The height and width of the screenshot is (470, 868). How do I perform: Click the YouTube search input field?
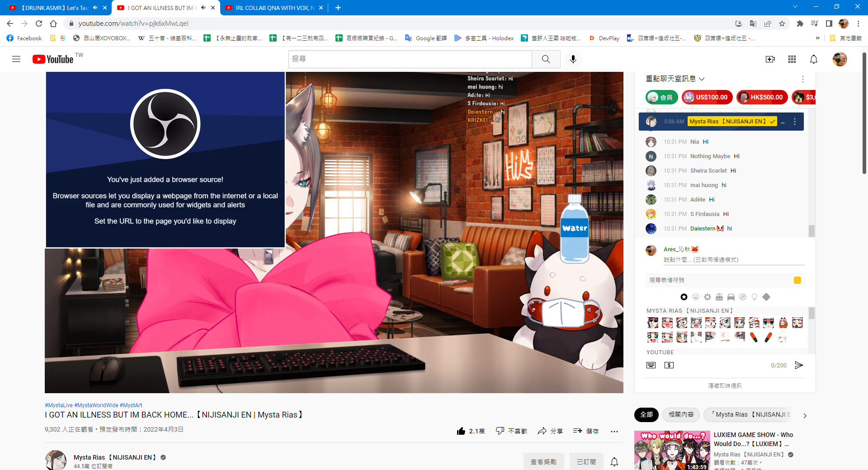click(410, 59)
